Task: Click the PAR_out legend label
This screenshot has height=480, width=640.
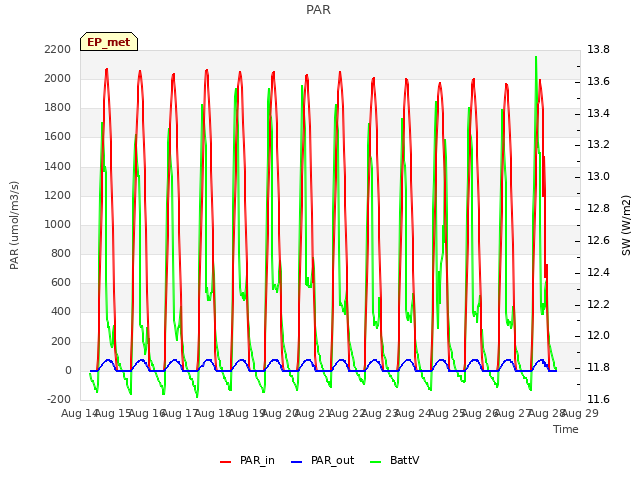Action: point(332,461)
